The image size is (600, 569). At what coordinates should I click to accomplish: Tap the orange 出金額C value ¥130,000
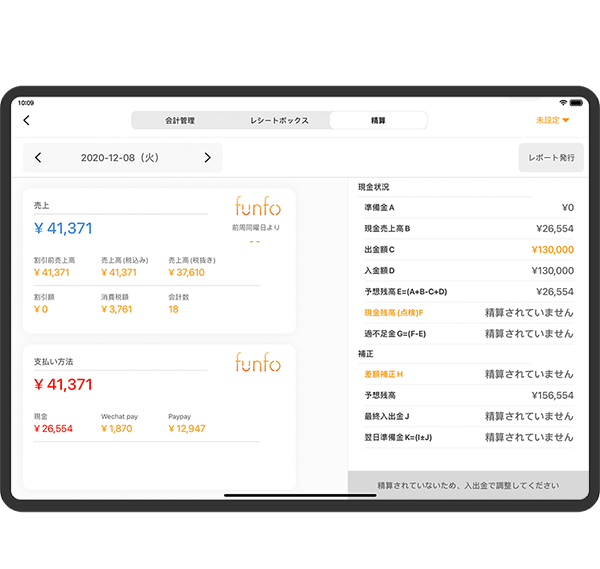tap(553, 249)
